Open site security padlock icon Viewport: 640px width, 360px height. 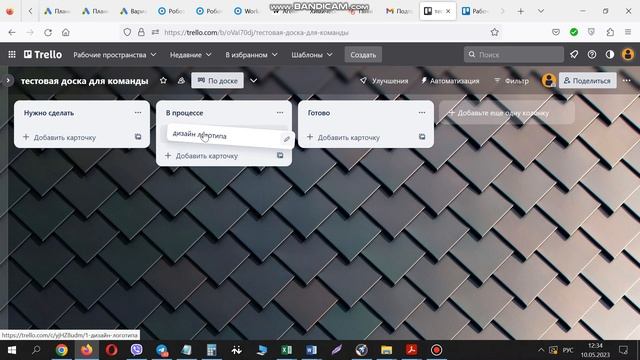click(141, 32)
